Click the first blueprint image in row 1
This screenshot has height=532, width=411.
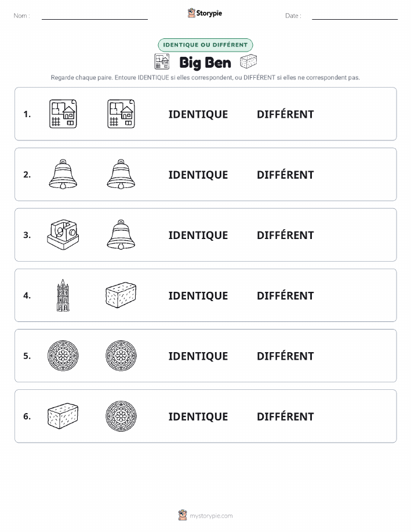click(63, 114)
